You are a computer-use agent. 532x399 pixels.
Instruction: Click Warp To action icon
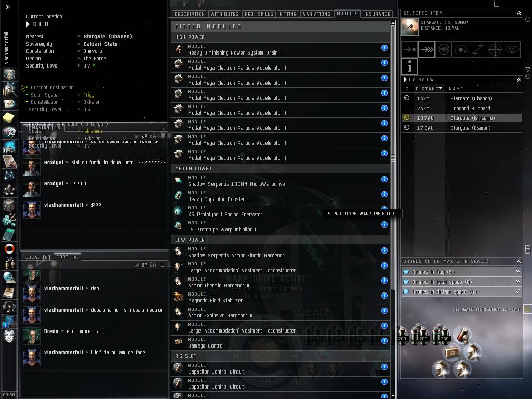pyautogui.click(x=427, y=49)
